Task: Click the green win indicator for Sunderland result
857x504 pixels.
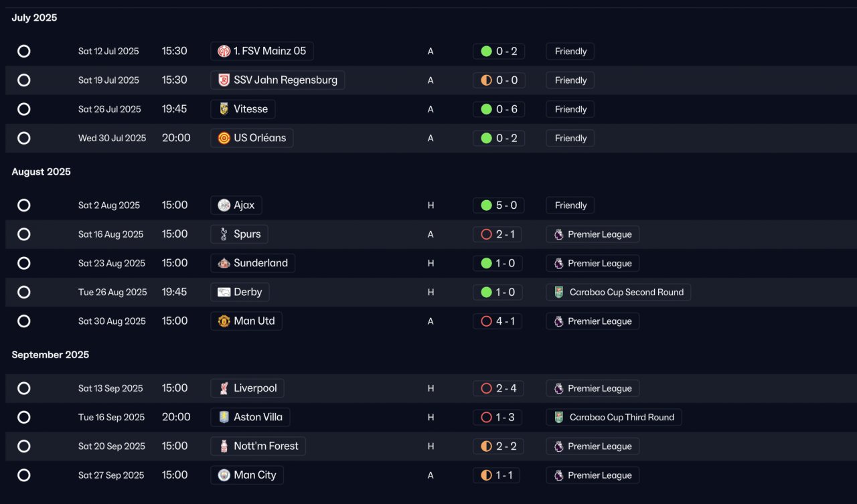Action: click(x=487, y=263)
